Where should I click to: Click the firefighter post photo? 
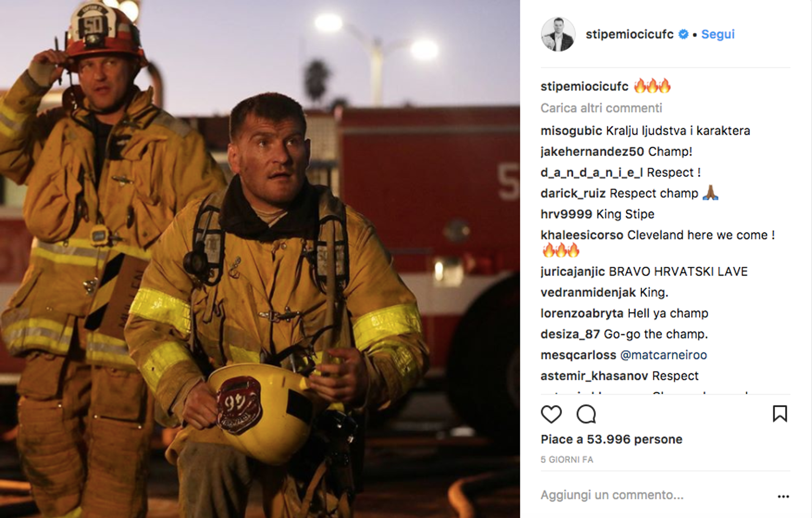(x=260, y=259)
